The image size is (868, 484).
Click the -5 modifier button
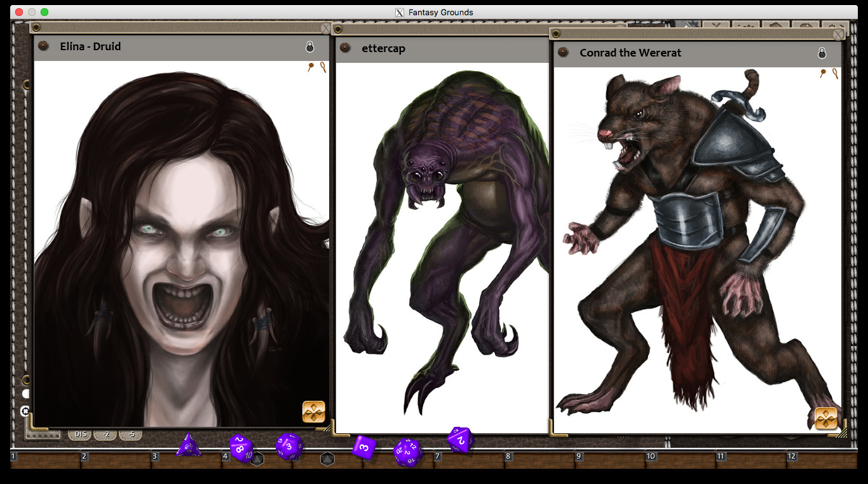click(x=131, y=434)
